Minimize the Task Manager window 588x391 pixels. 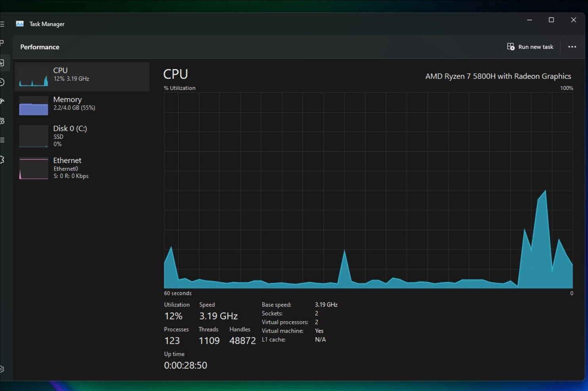coord(529,20)
